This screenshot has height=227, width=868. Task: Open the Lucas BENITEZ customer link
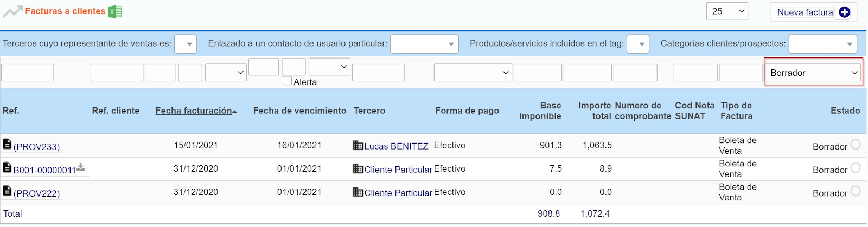pyautogui.click(x=396, y=146)
